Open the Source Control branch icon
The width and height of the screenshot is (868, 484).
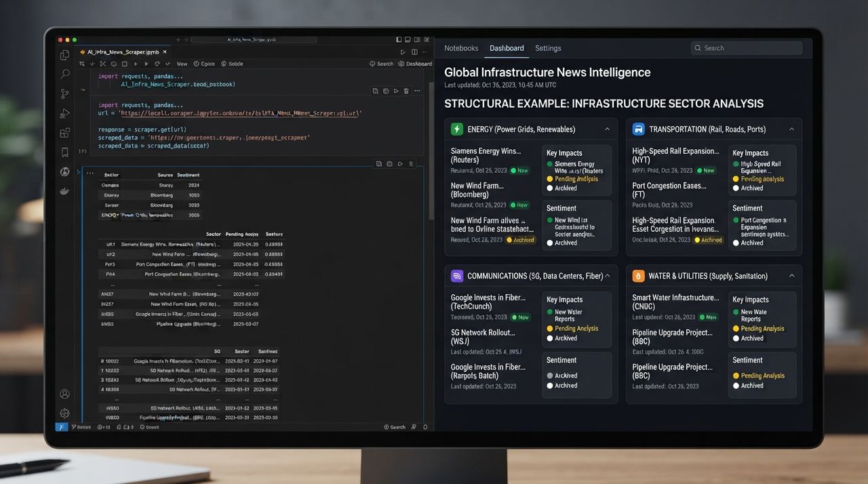(65, 94)
